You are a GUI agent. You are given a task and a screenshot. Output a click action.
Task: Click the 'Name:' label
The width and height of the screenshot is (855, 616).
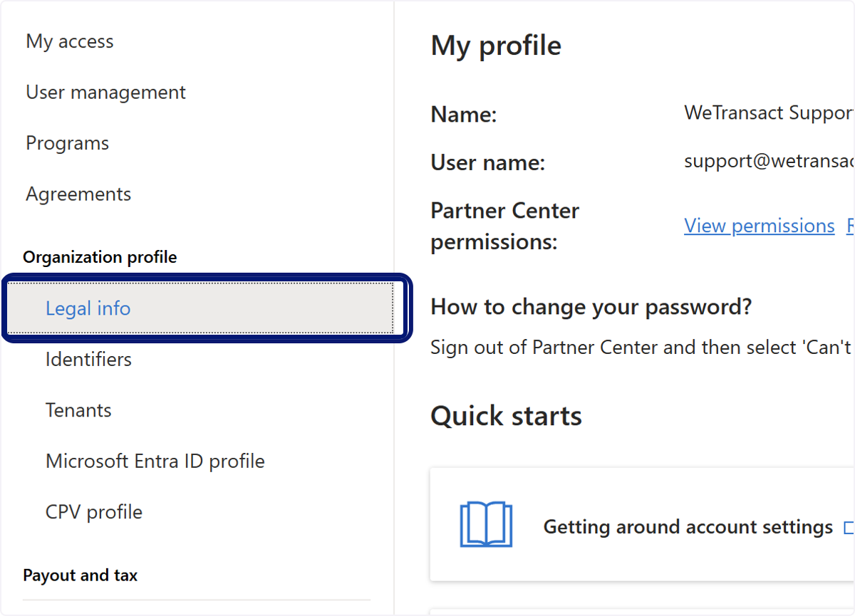click(x=464, y=115)
